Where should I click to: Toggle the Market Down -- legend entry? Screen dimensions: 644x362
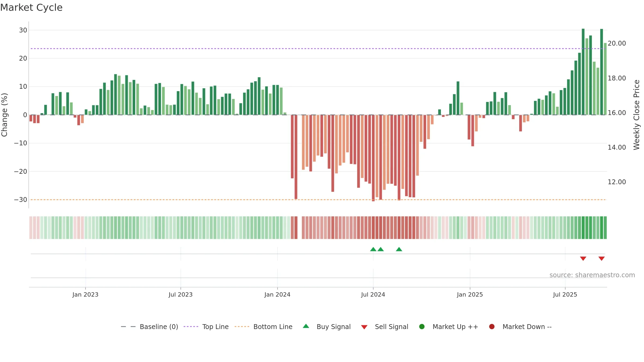520,327
